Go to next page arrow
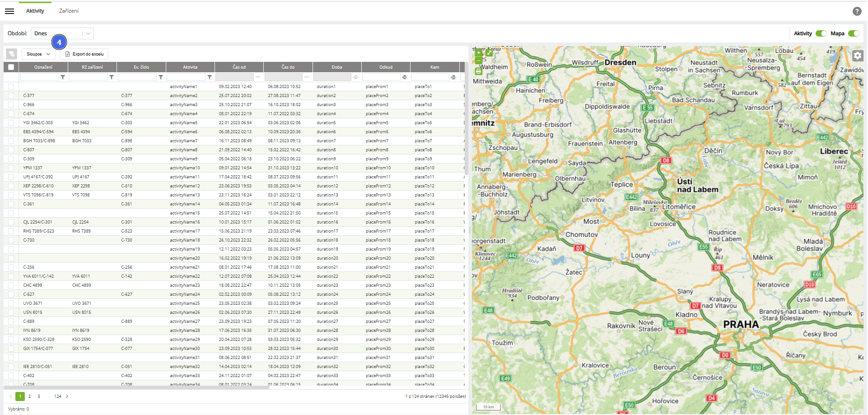 (x=67, y=396)
